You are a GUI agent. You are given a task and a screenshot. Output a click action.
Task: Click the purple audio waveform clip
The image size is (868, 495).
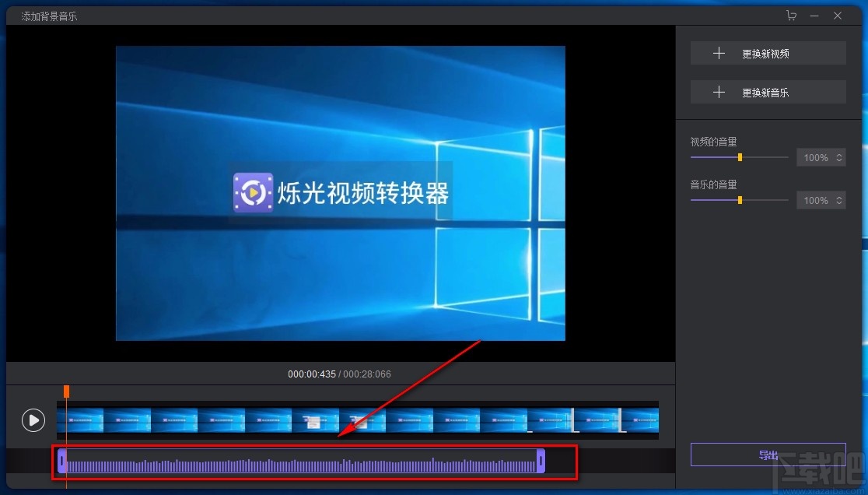[x=302, y=461]
